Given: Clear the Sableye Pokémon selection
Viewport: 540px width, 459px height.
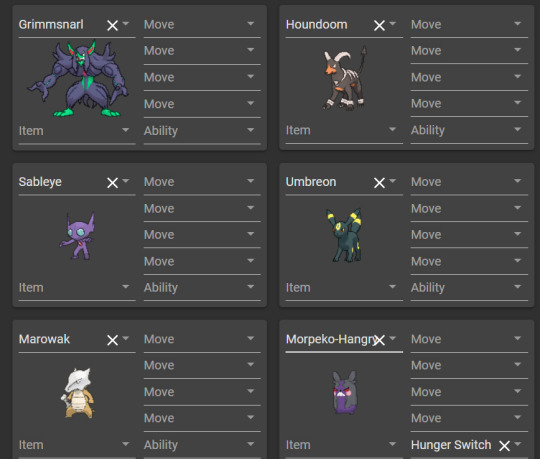Looking at the screenshot, I should 112,182.
